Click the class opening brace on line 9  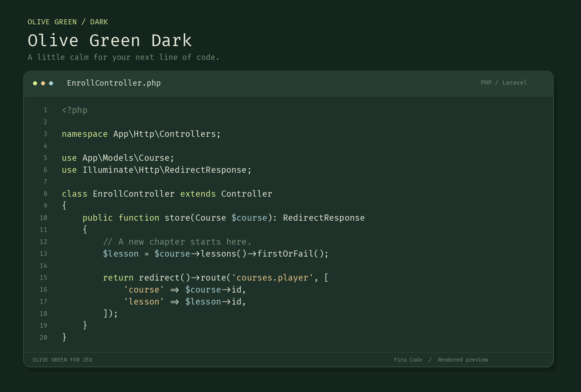point(64,205)
